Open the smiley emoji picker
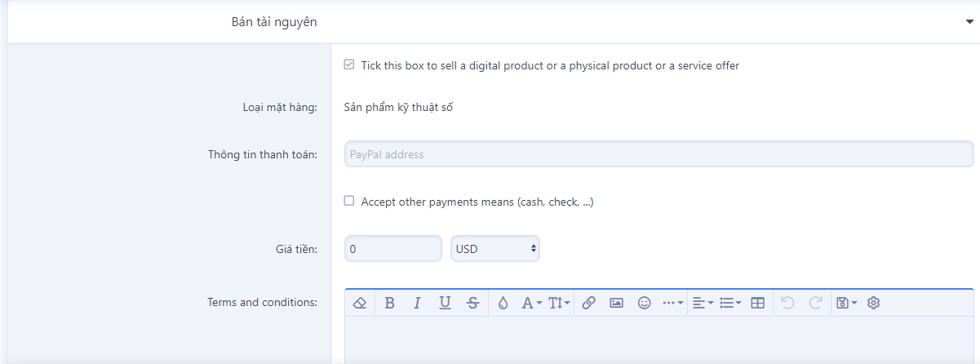This screenshot has height=364, width=980. pyautogui.click(x=644, y=303)
